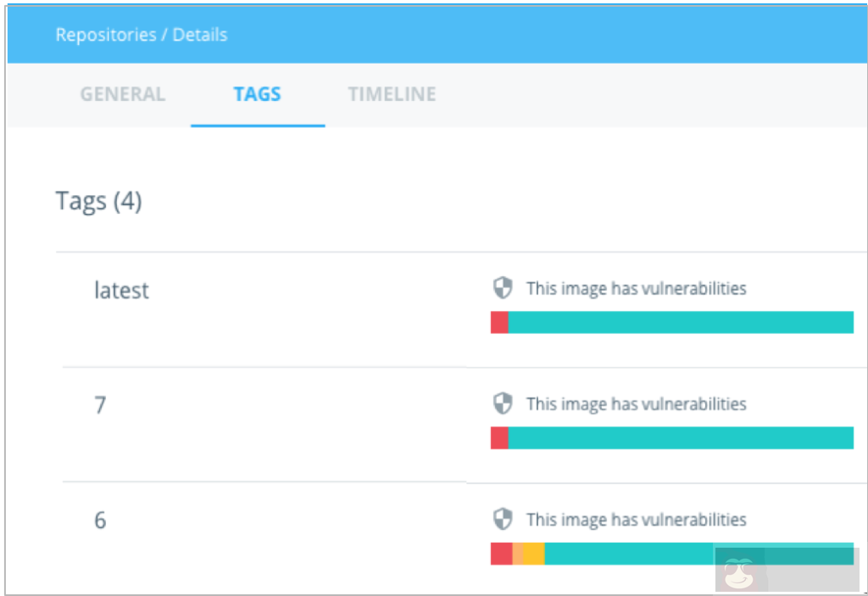Screen dimensions: 868x596
Task: Click the Details breadcrumb text
Action: [202, 34]
